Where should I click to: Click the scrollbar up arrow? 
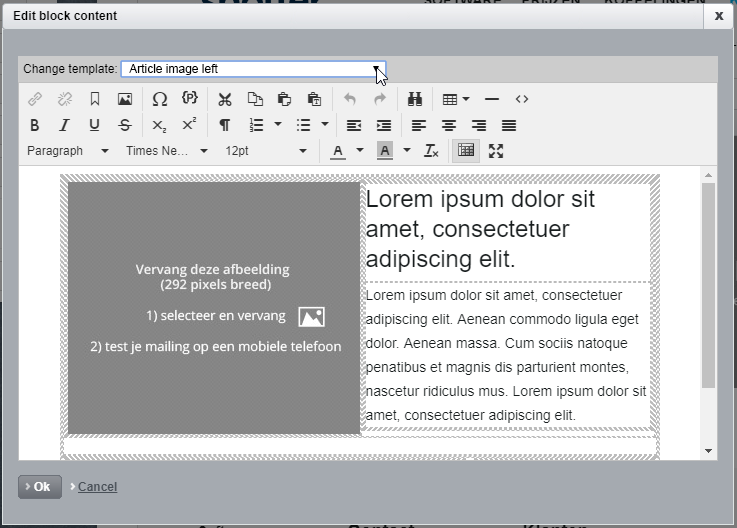(708, 175)
